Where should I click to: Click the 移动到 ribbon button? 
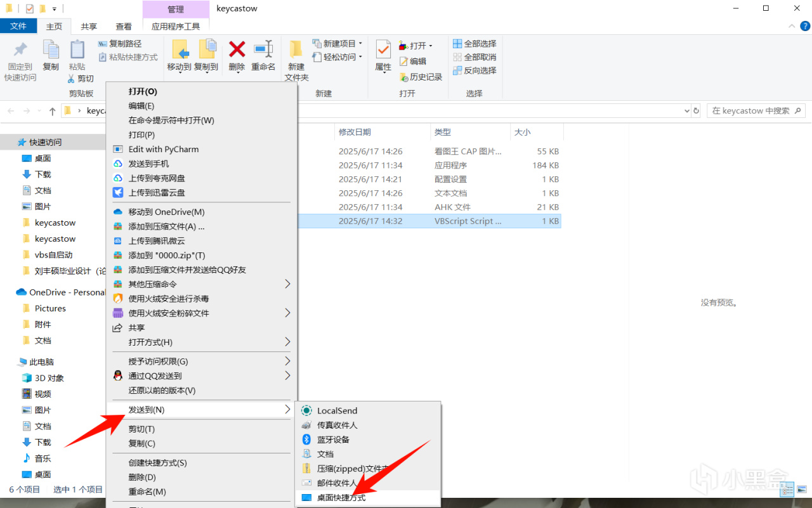[x=180, y=56]
